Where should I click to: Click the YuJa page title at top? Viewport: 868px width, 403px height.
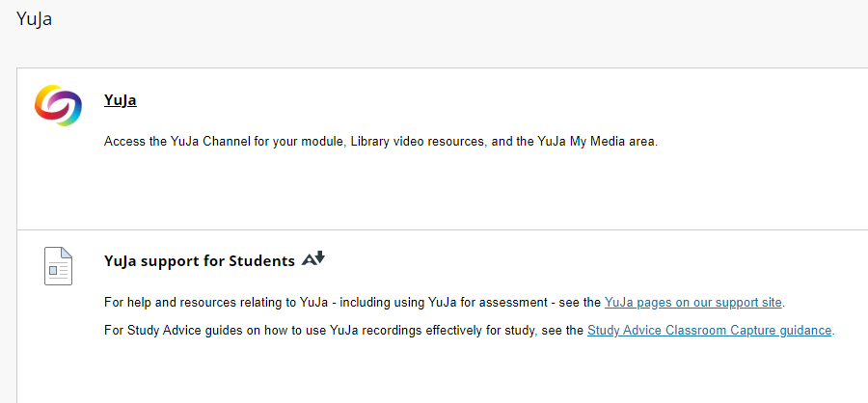35,19
